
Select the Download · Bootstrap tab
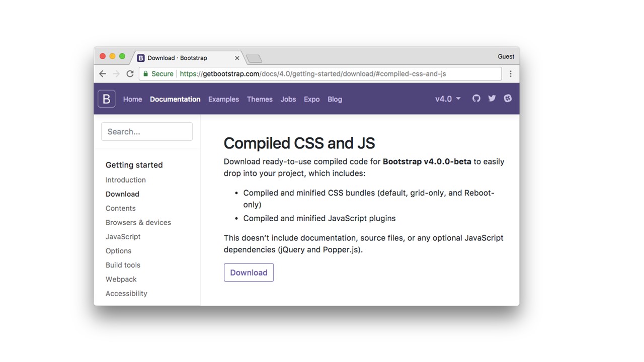coord(187,58)
